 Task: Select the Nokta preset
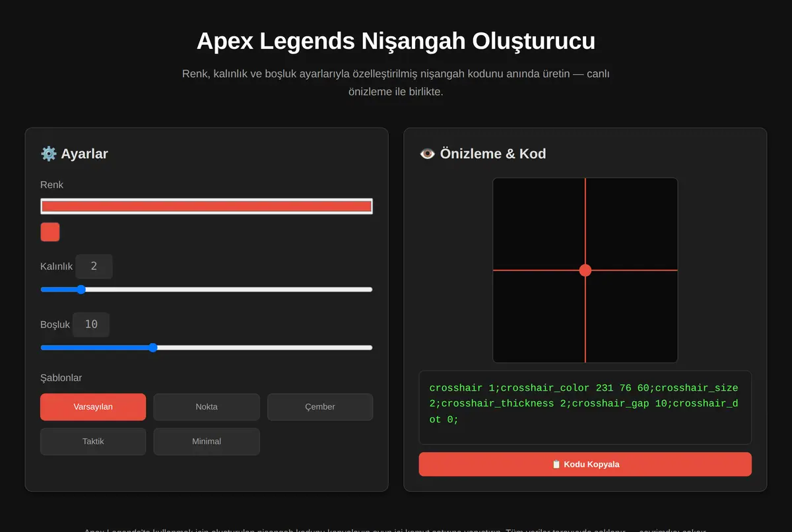(207, 407)
